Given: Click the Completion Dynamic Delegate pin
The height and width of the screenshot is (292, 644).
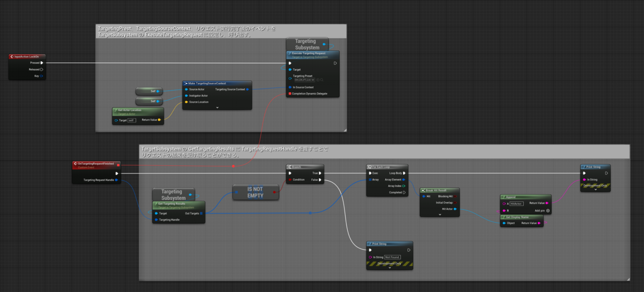Looking at the screenshot, I should click(x=290, y=94).
